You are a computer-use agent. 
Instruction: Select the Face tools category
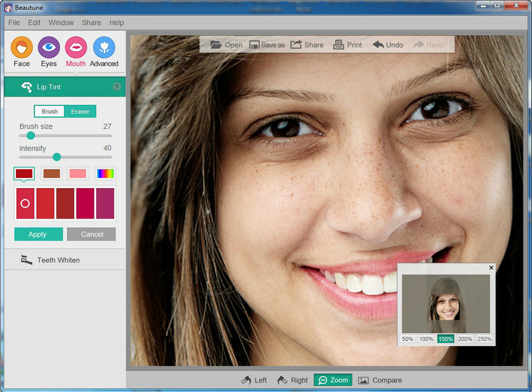pos(22,48)
